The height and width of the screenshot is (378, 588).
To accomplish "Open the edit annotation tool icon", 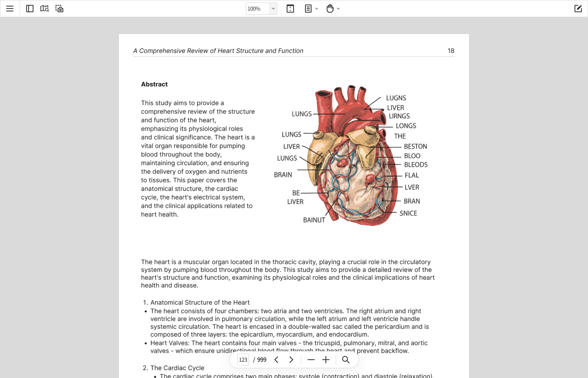I will pyautogui.click(x=578, y=9).
